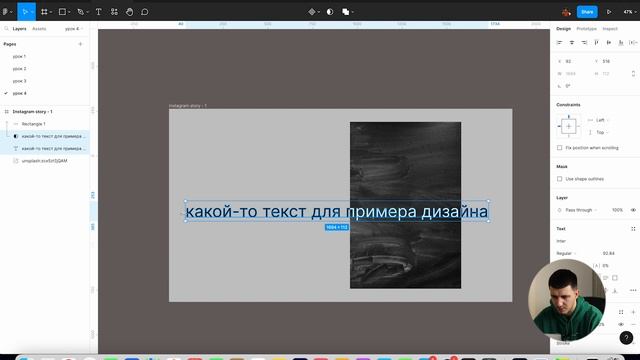
Task: Open tool dropdown arrow next to Move tool
Action: [32, 12]
